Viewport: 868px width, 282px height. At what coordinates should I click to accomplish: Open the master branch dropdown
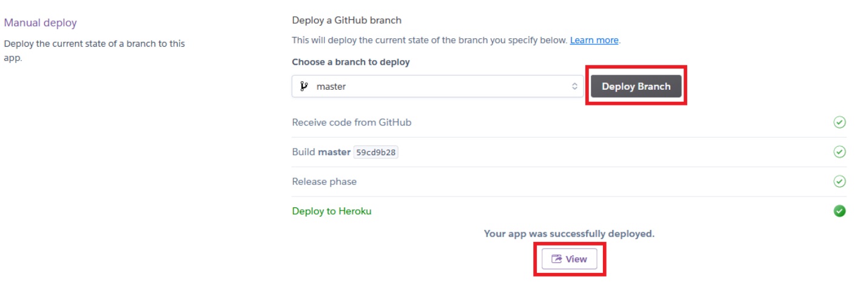point(437,86)
